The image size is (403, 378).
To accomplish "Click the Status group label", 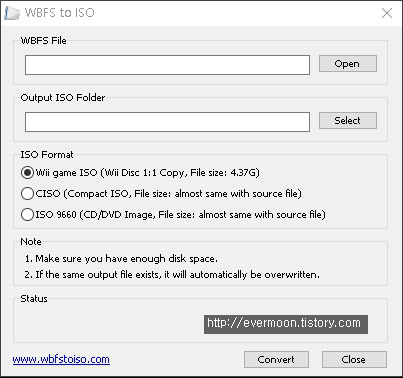I will point(34,298).
